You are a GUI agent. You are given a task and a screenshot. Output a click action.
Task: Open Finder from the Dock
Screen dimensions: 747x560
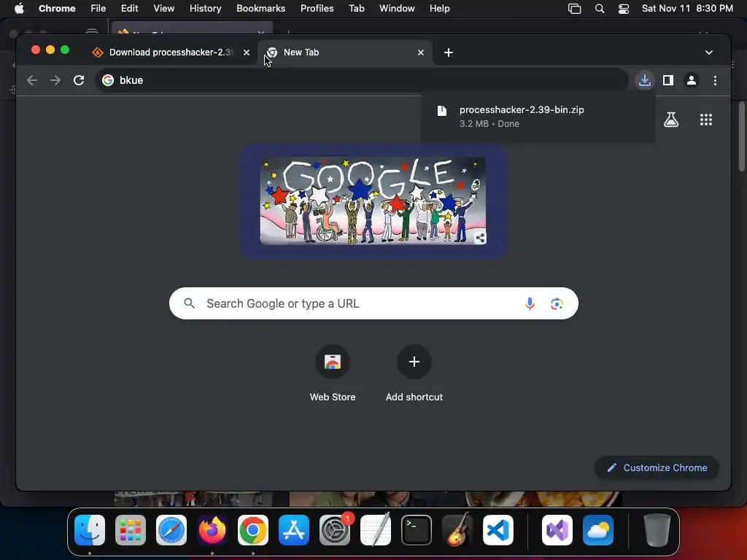click(90, 530)
